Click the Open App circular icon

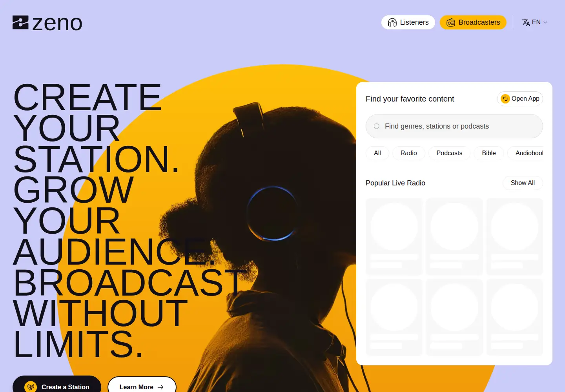pos(505,99)
